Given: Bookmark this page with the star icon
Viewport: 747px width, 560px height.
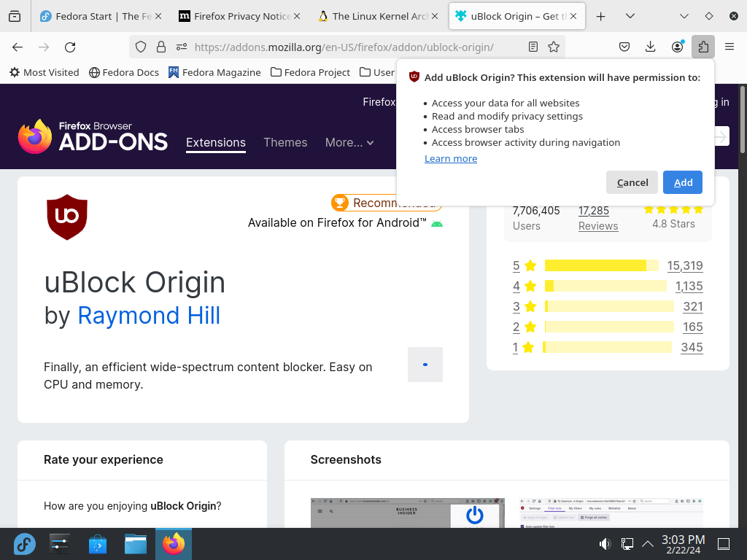Looking at the screenshot, I should (x=553, y=47).
